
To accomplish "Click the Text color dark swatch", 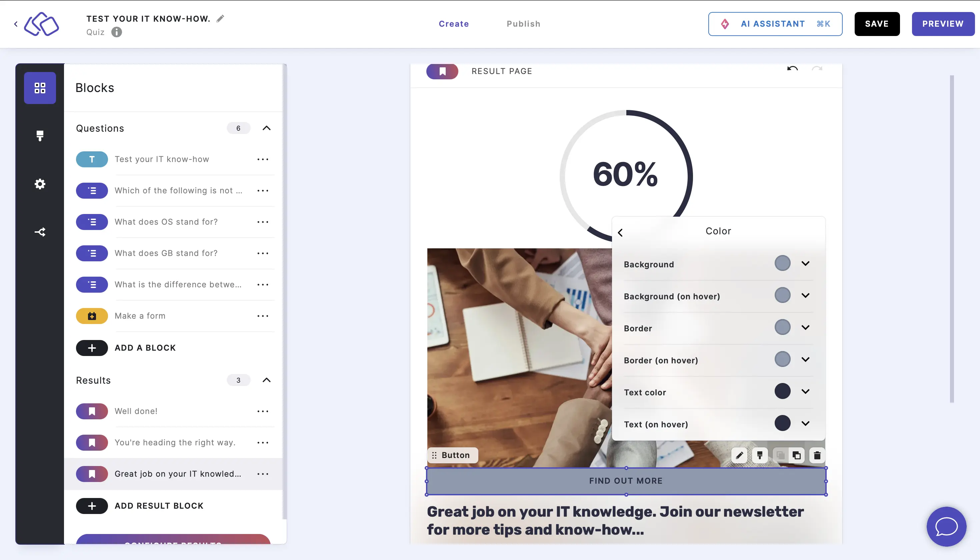I will point(783,391).
